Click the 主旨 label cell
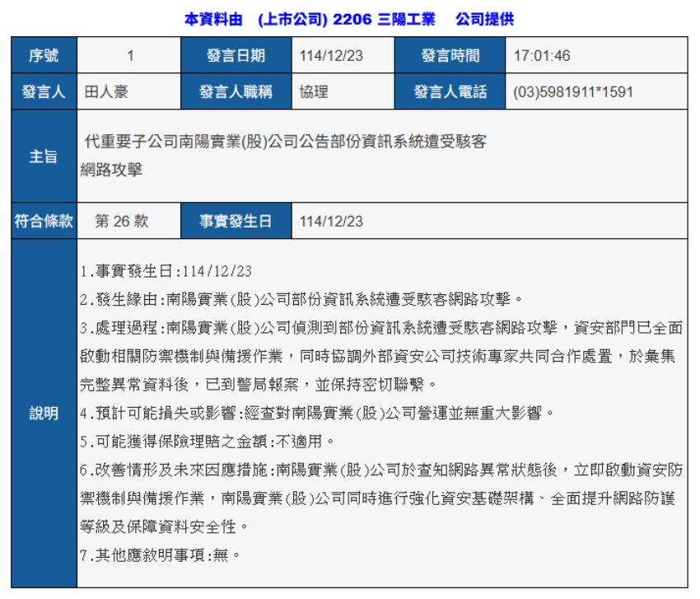This screenshot has height=599, width=700. tap(44, 157)
